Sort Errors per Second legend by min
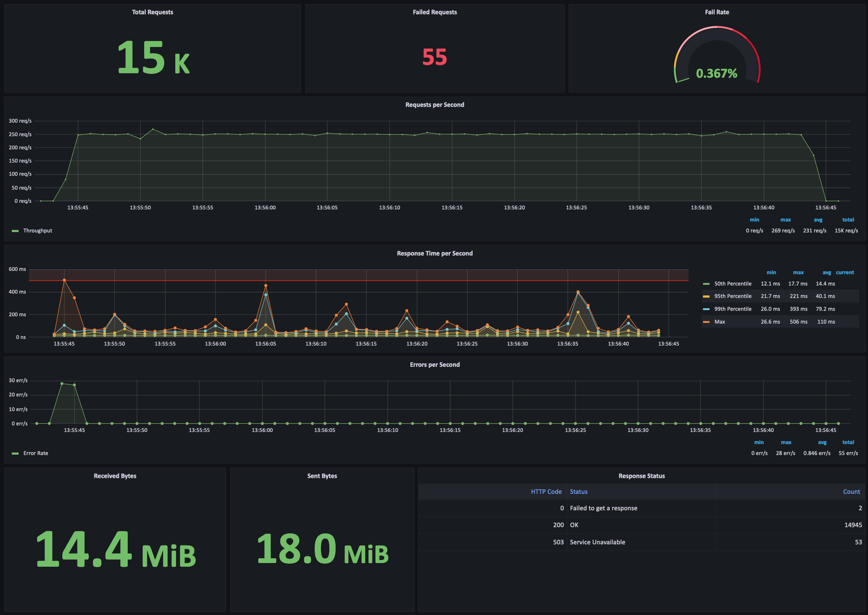The width and height of the screenshot is (868, 615). pos(759,442)
